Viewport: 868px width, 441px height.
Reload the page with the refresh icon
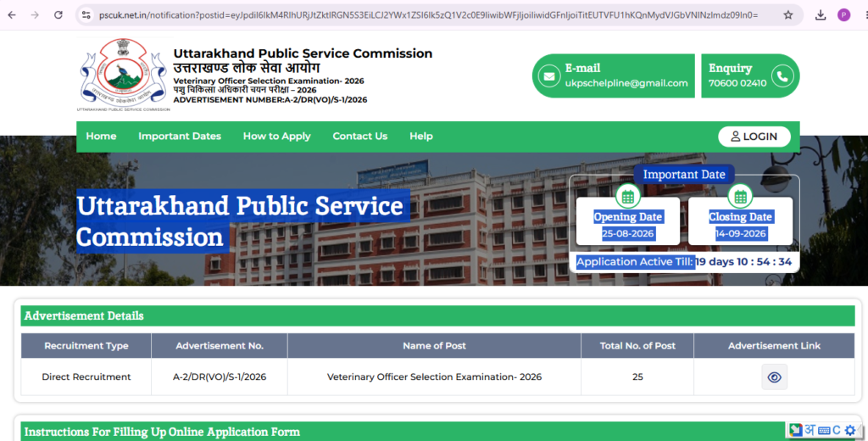[58, 15]
